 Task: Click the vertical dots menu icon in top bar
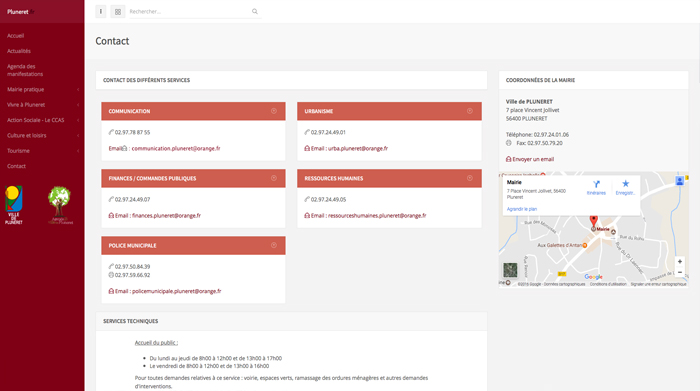101,12
